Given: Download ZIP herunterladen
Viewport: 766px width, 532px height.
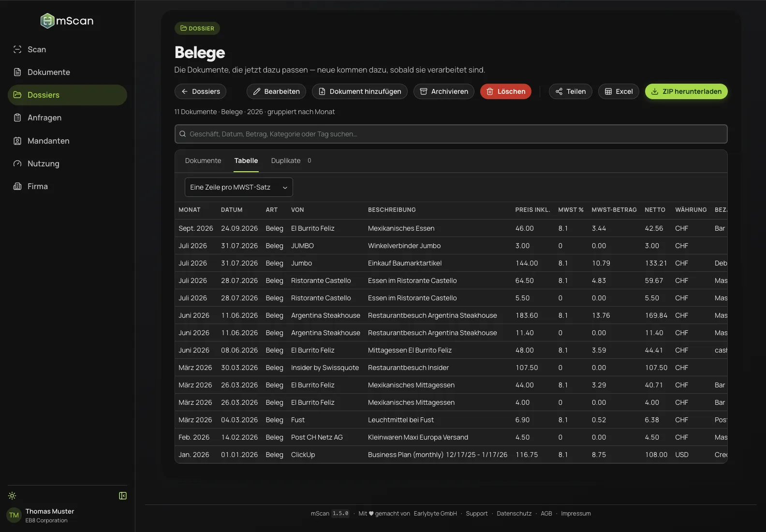Looking at the screenshot, I should click(x=686, y=91).
